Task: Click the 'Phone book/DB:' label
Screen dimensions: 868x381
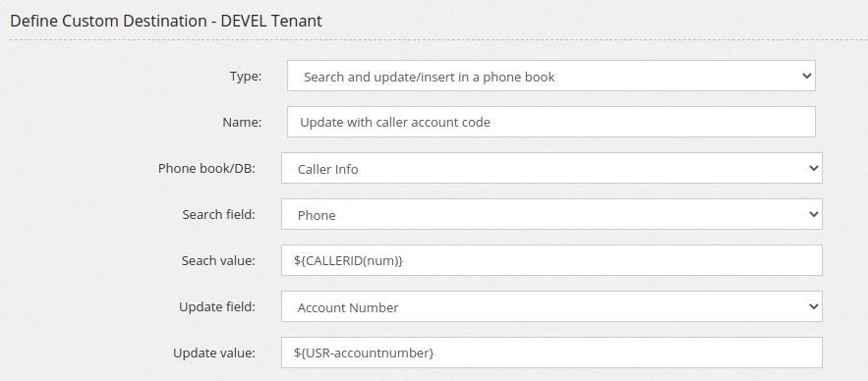Action: [207, 168]
